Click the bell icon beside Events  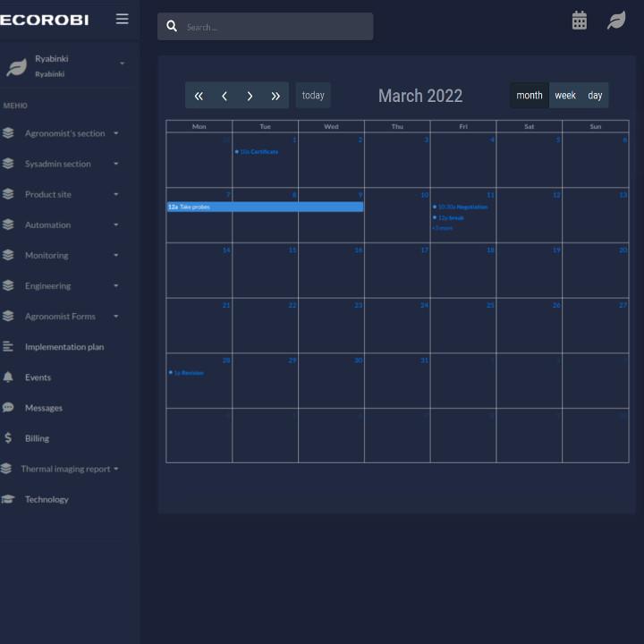pos(8,377)
